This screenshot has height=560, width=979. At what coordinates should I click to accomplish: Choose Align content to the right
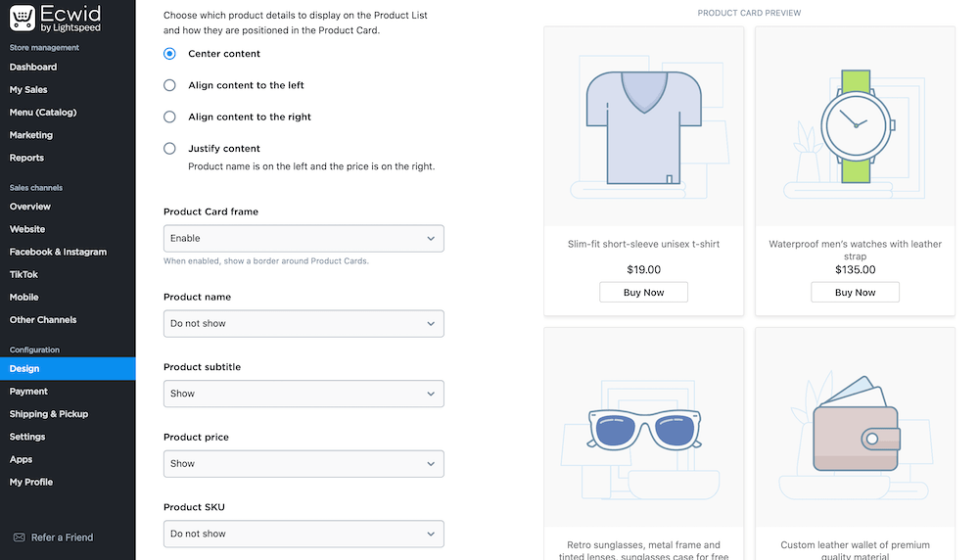(x=169, y=117)
